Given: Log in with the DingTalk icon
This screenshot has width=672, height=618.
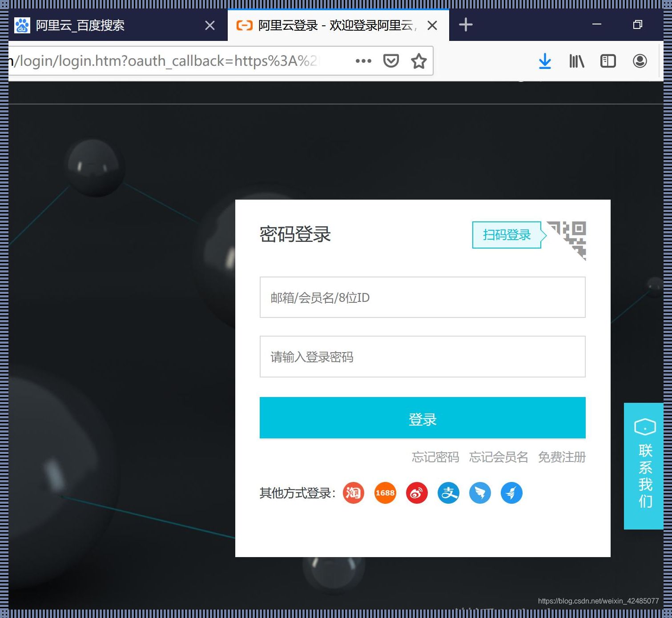Looking at the screenshot, I should pos(480,493).
